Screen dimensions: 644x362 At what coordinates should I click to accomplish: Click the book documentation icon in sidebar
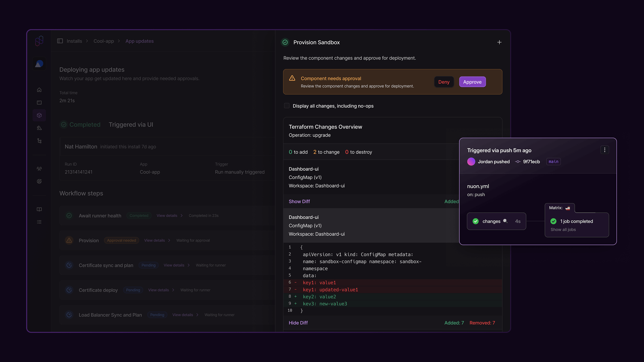[x=39, y=209]
